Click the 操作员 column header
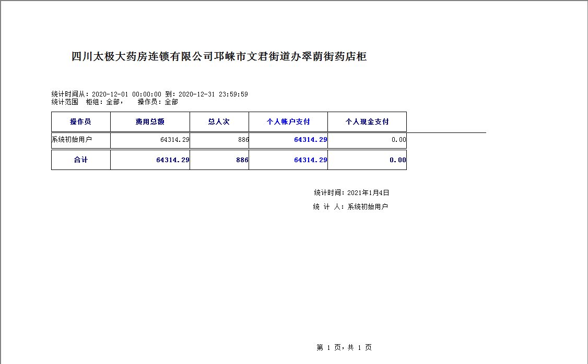This screenshot has width=588, height=364. click(80, 122)
